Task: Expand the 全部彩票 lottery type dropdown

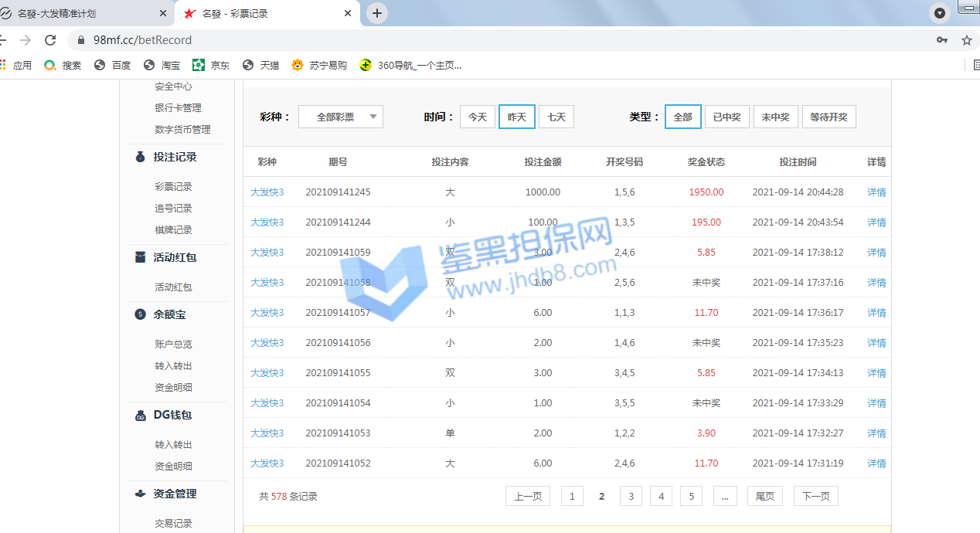Action: pos(341,117)
